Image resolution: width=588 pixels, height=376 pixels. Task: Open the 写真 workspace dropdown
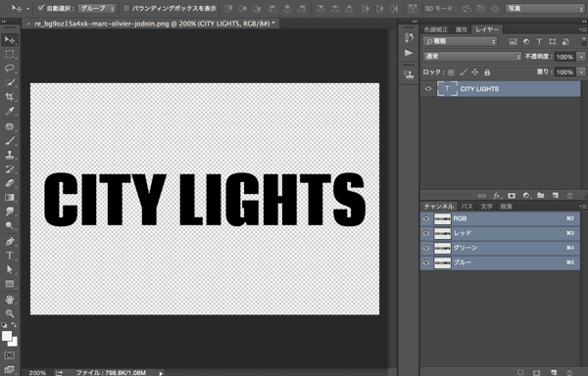click(x=545, y=8)
